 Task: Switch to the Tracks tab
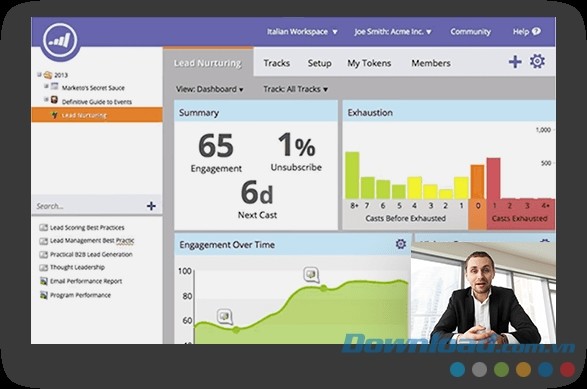click(277, 63)
